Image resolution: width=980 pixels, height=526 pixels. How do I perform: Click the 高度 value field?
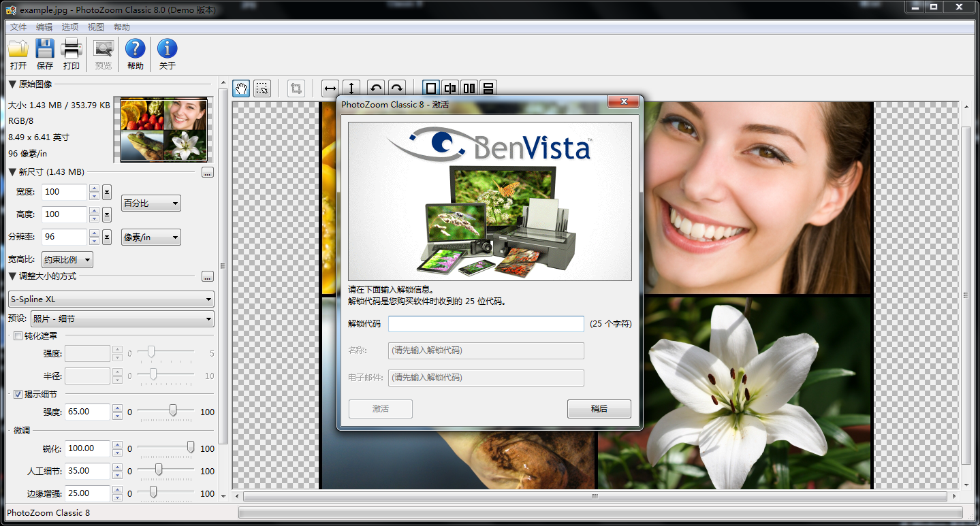coord(65,214)
